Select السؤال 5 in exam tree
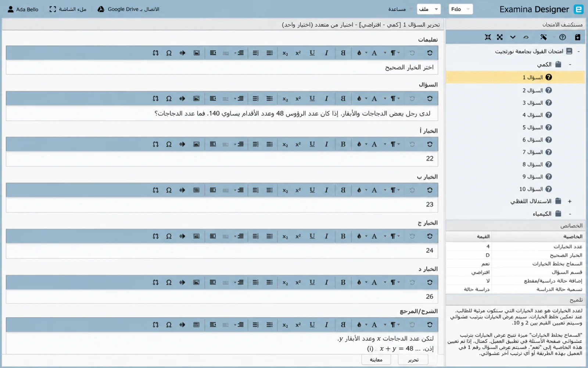 point(537,128)
